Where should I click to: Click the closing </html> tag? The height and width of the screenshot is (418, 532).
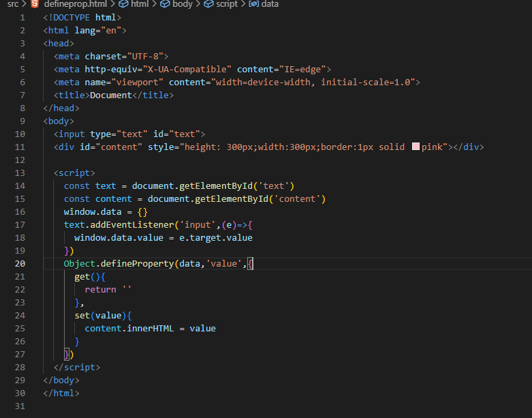tap(61, 393)
